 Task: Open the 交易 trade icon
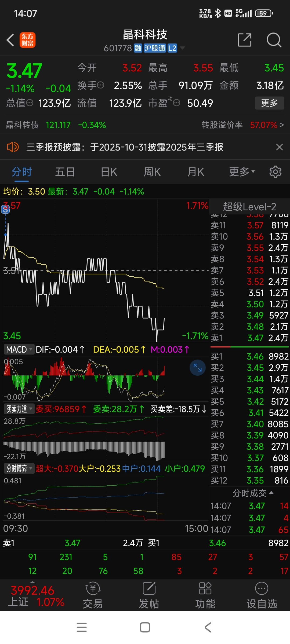tap(93, 595)
